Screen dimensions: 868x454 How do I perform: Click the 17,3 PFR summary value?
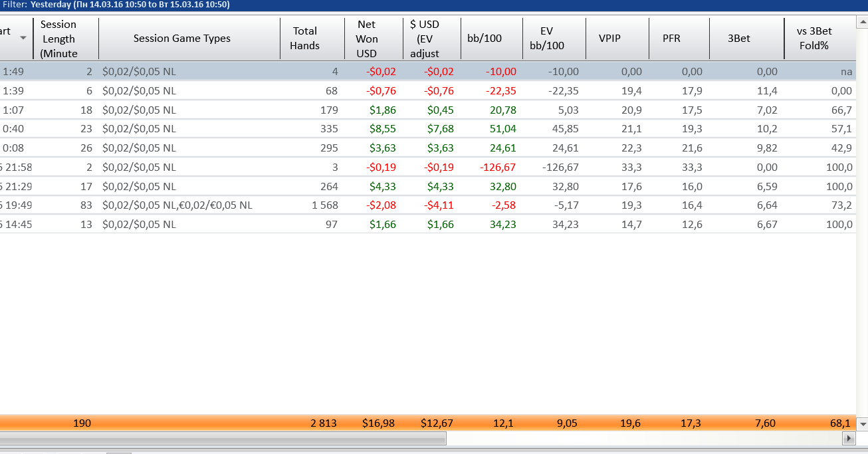(691, 423)
